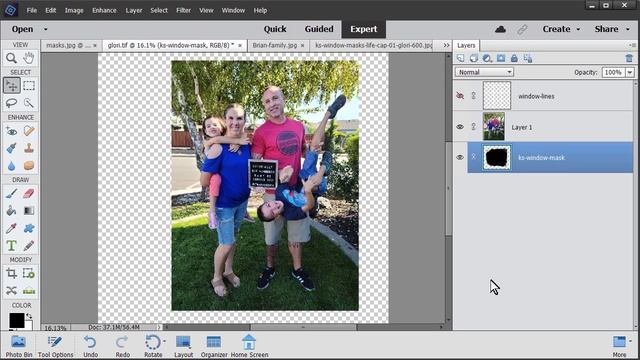Open the Create dropdown
The width and height of the screenshot is (640, 360).
(x=561, y=29)
